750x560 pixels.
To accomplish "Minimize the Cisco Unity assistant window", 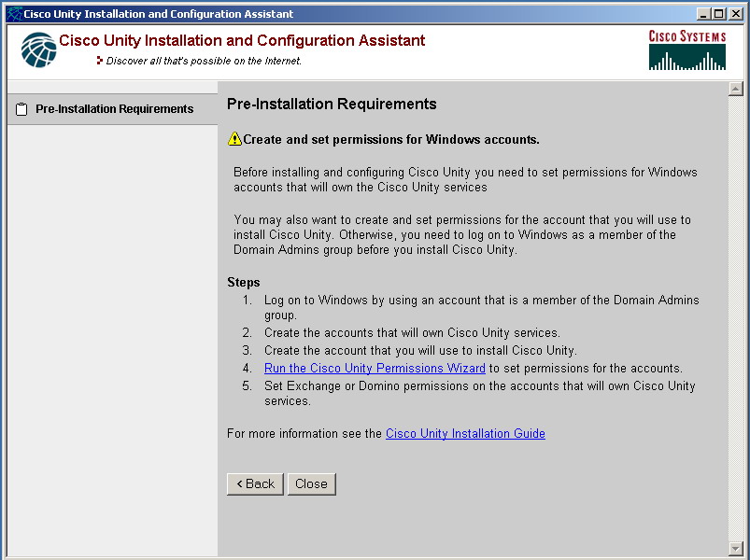I will click(702, 14).
